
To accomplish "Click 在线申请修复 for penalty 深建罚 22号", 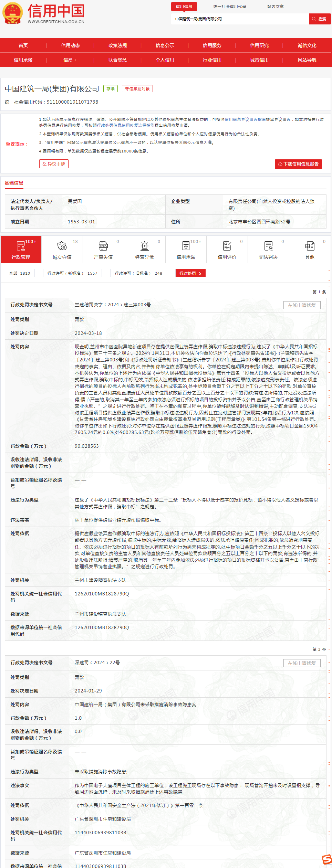I will coord(302,663).
